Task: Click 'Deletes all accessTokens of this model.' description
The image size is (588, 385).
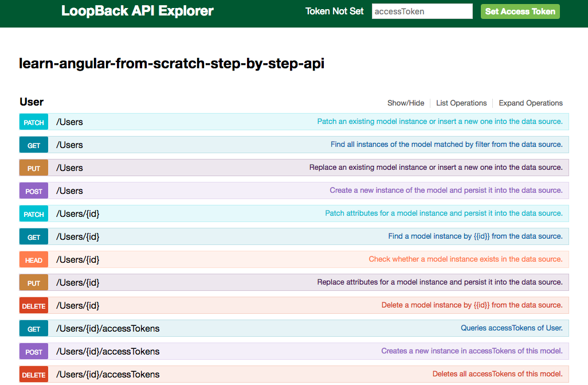Action: click(x=497, y=374)
